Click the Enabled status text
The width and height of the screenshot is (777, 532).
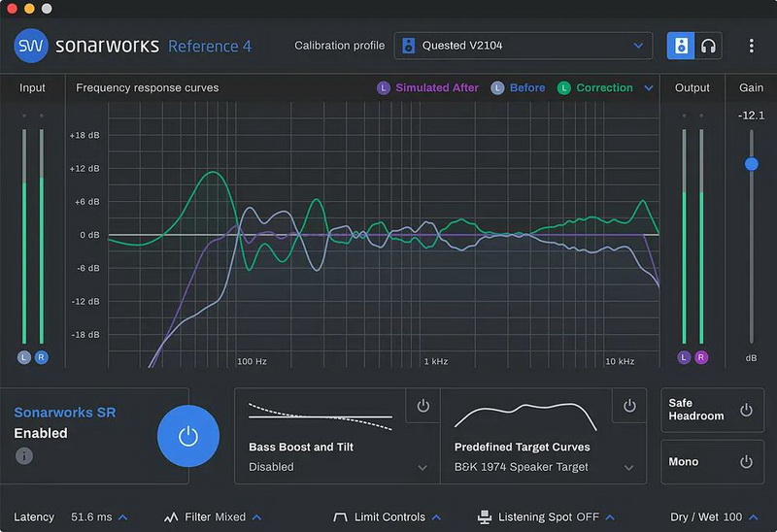pyautogui.click(x=41, y=433)
